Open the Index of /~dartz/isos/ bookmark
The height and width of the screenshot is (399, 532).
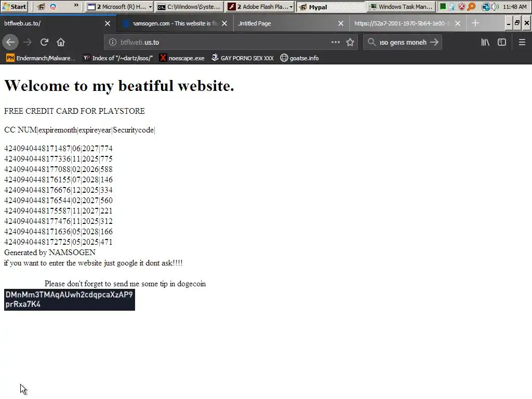click(118, 58)
